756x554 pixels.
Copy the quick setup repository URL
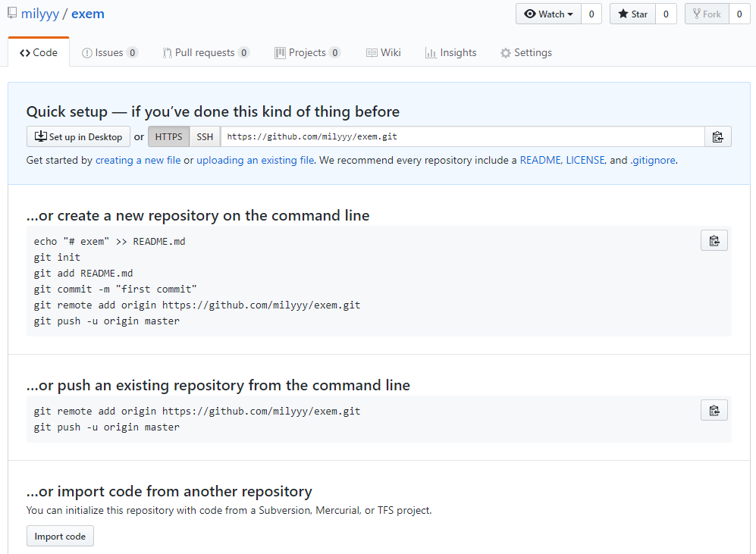(718, 137)
